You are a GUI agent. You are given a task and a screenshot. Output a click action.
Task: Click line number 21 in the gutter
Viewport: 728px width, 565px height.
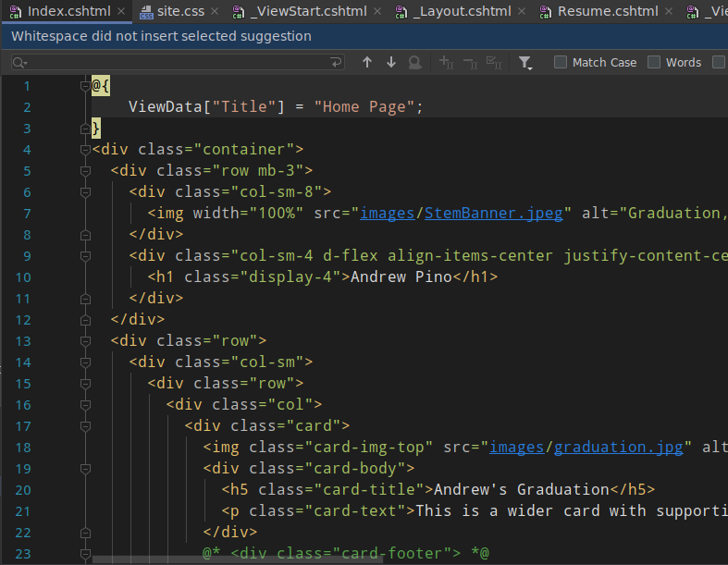click(x=23, y=511)
